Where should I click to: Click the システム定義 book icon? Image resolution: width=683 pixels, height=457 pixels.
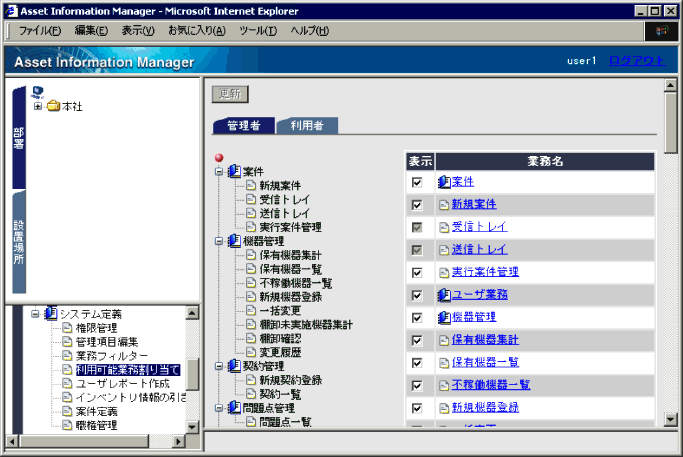click(51, 313)
